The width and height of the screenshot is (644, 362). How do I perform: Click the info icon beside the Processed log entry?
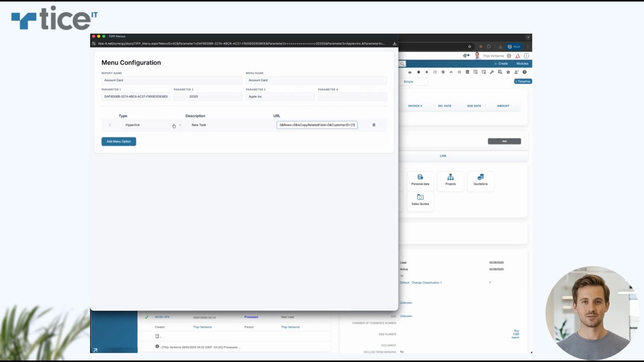[157, 346]
